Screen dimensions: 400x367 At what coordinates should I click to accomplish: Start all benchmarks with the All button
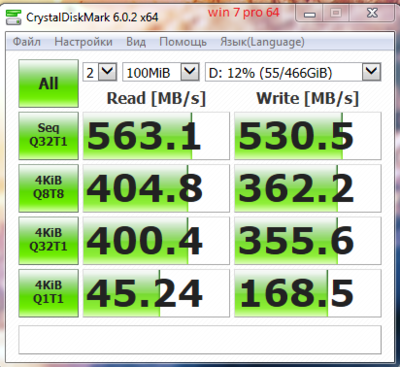pos(49,83)
